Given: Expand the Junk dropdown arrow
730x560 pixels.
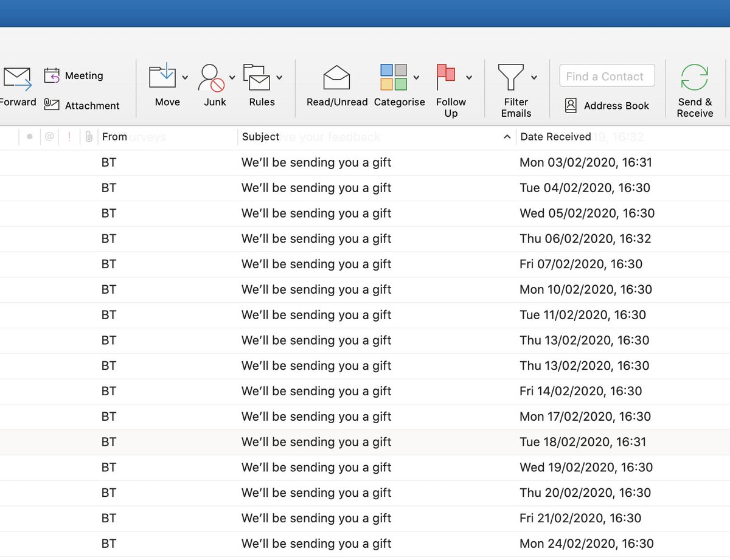Looking at the screenshot, I should [x=232, y=78].
